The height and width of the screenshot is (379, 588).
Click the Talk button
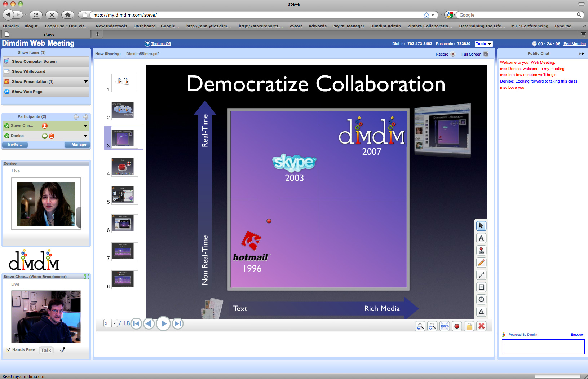[x=46, y=350]
